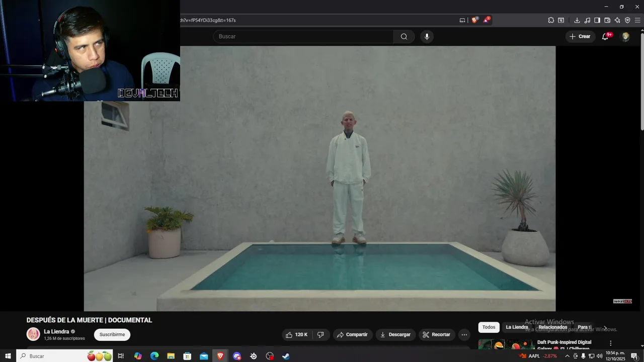Open the Crear create menu
The width and height of the screenshot is (644, 362).
(580, 36)
